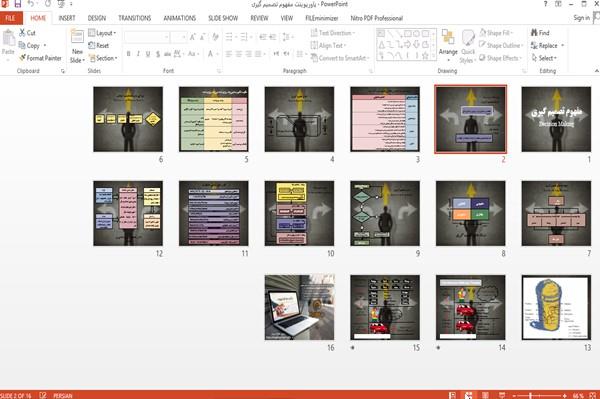Select slide 16 laptop thumbnail
This screenshot has height=399, width=600.
tap(299, 307)
